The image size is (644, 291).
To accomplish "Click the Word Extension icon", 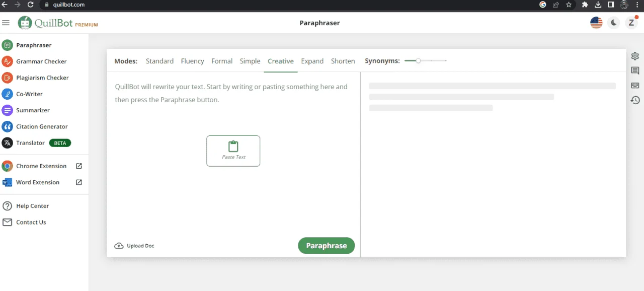I will point(7,182).
